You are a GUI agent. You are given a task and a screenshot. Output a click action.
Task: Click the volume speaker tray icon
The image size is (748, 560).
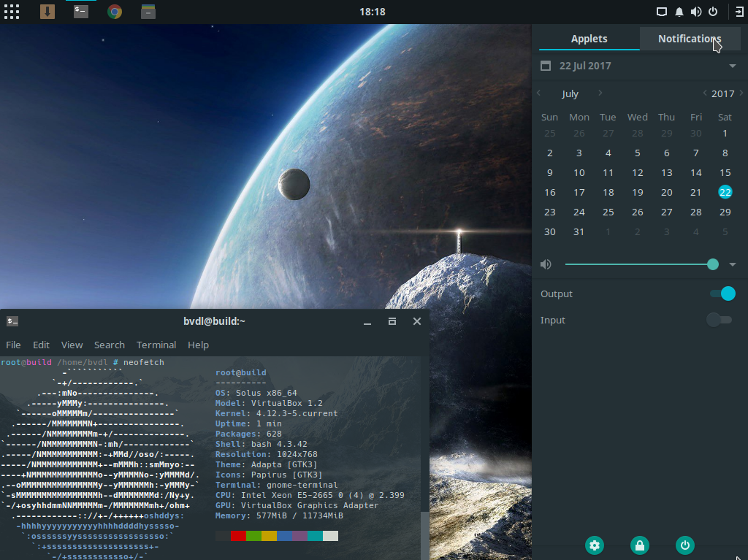pos(696,12)
